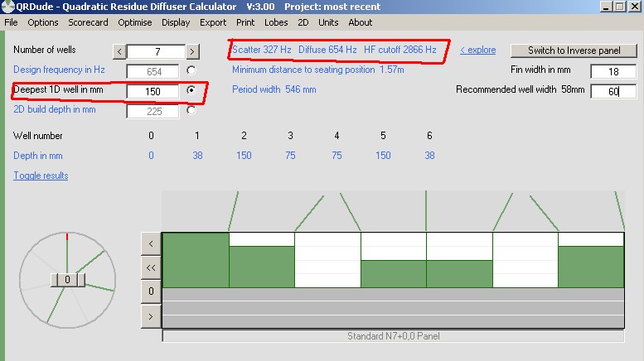Select the Design frequency radio button
644x361 pixels.
191,70
